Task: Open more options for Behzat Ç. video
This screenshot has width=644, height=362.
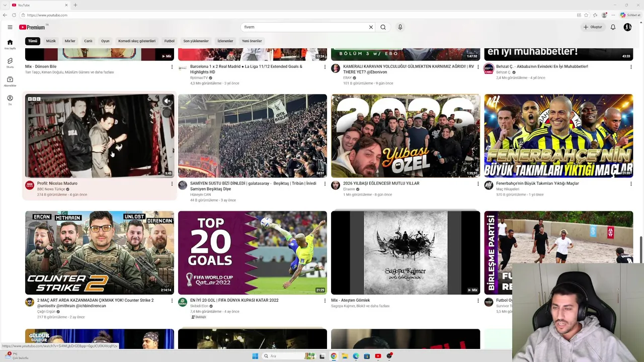Action: tap(631, 67)
